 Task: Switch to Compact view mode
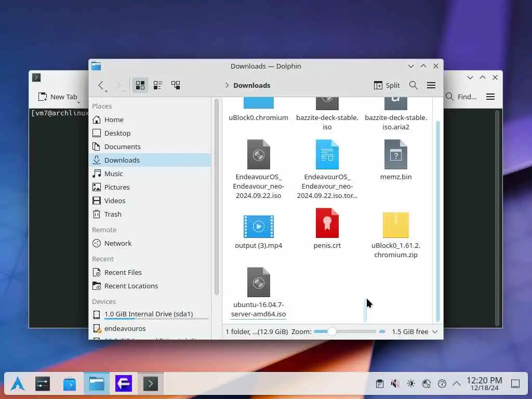(x=158, y=85)
